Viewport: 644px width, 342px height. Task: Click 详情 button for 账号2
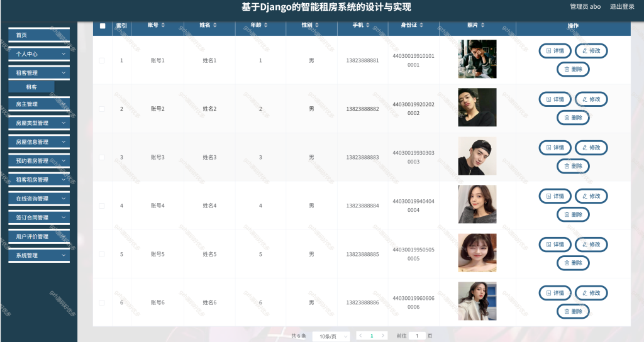tap(555, 99)
